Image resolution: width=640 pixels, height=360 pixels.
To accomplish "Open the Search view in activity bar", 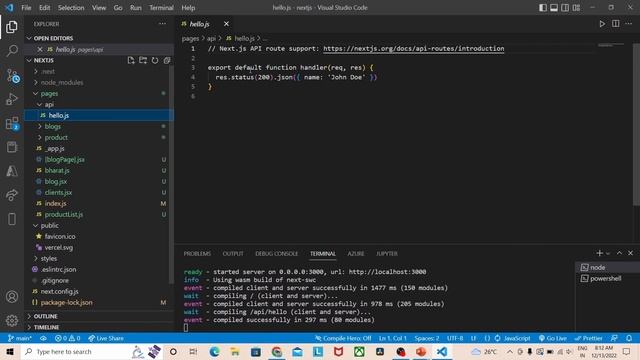I will (12, 51).
